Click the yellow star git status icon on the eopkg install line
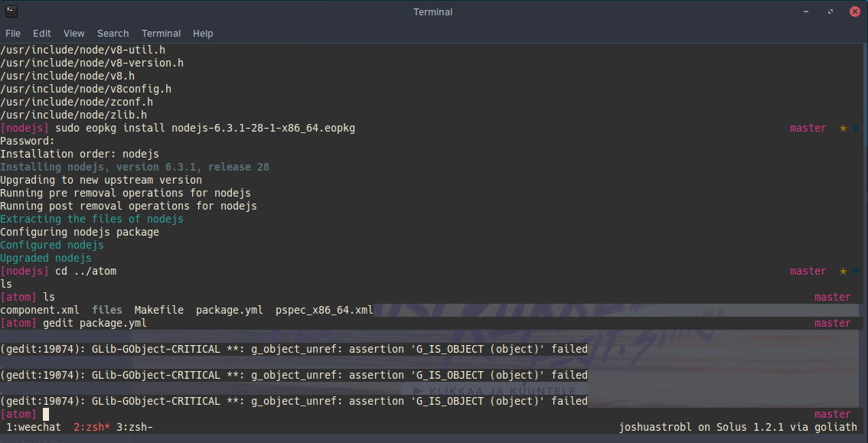Screen dimensions: 868x443 tap(843, 128)
